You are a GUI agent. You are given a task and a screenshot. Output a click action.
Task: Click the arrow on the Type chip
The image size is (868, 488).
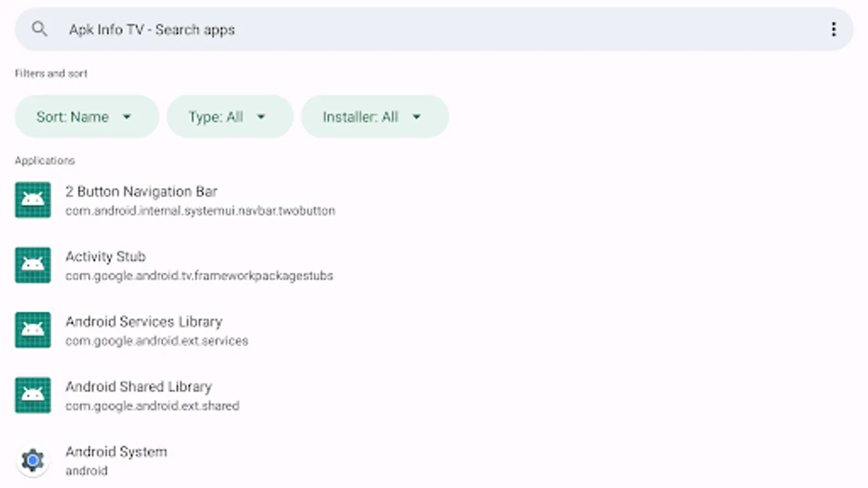[x=261, y=117]
